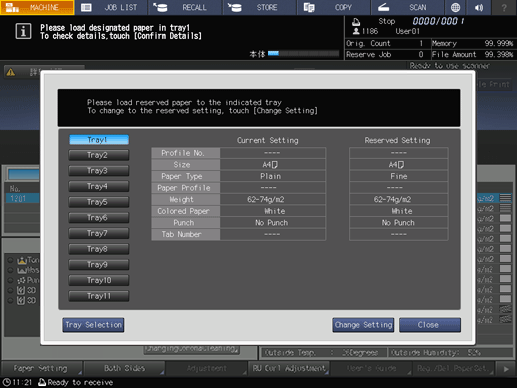Open the MACHINE tab
This screenshot has width=517, height=388.
[37, 7]
